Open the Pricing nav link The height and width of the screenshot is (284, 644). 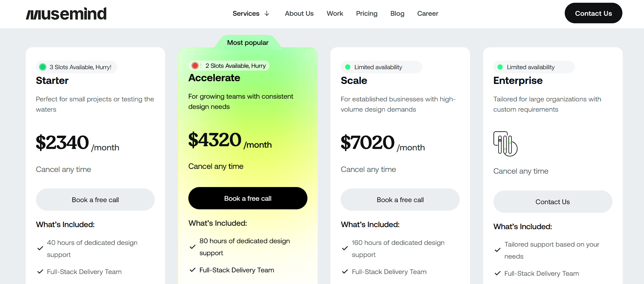366,14
